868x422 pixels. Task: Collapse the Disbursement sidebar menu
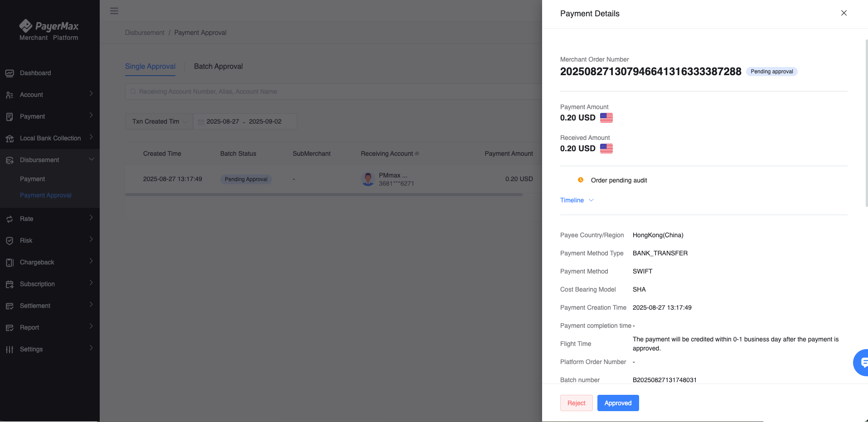click(x=50, y=160)
